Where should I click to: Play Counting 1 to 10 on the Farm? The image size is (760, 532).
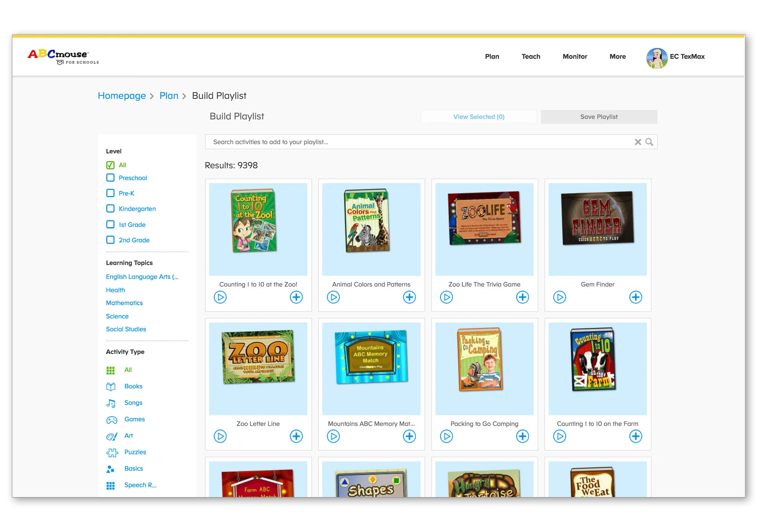[x=559, y=436]
